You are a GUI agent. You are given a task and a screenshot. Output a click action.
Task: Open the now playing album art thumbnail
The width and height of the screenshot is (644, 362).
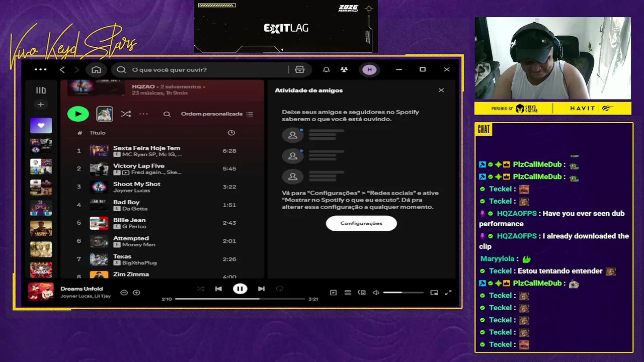pos(41,292)
